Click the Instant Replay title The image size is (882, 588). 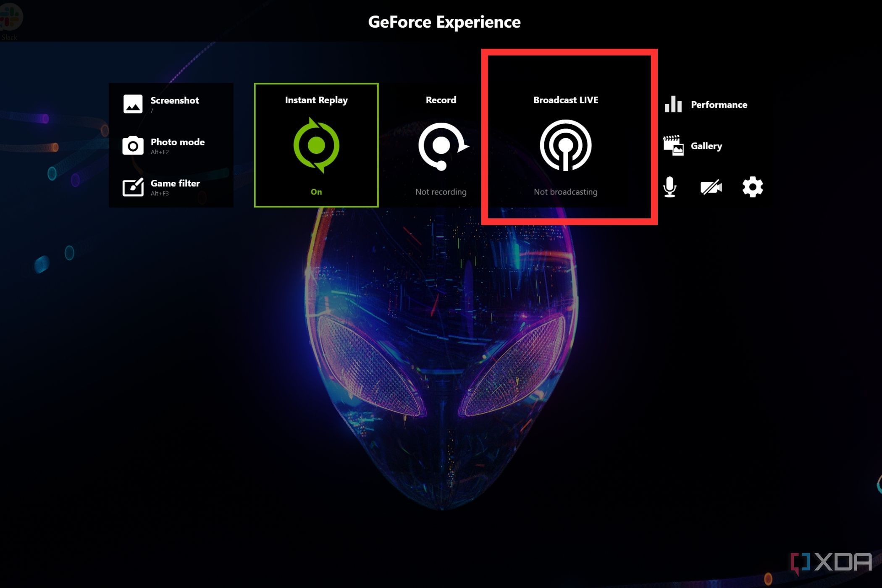(x=316, y=100)
